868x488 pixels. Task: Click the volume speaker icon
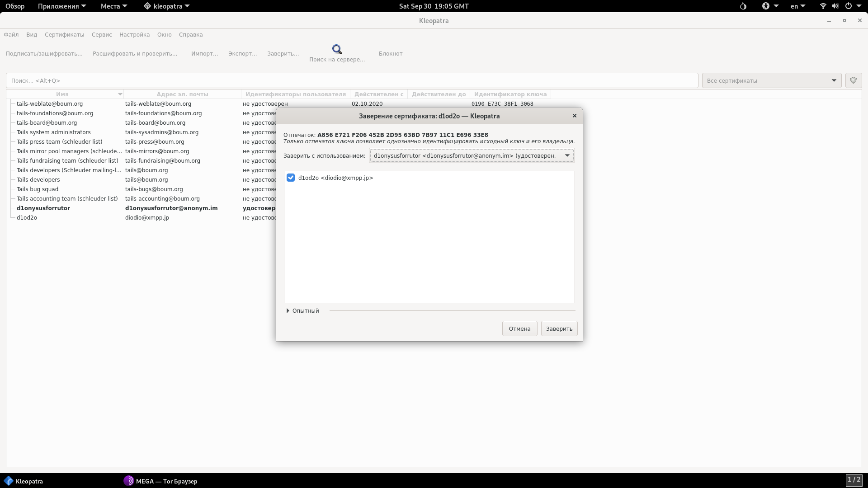pos(835,6)
